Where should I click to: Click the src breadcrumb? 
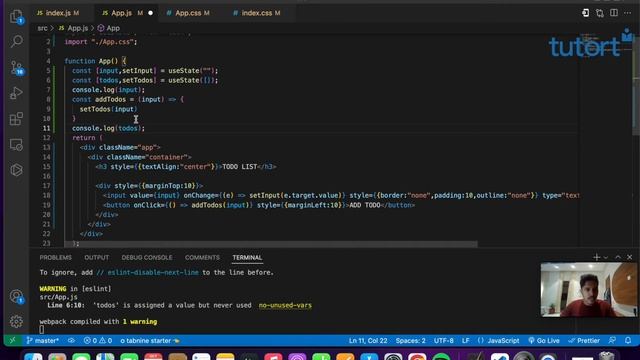tap(42, 28)
